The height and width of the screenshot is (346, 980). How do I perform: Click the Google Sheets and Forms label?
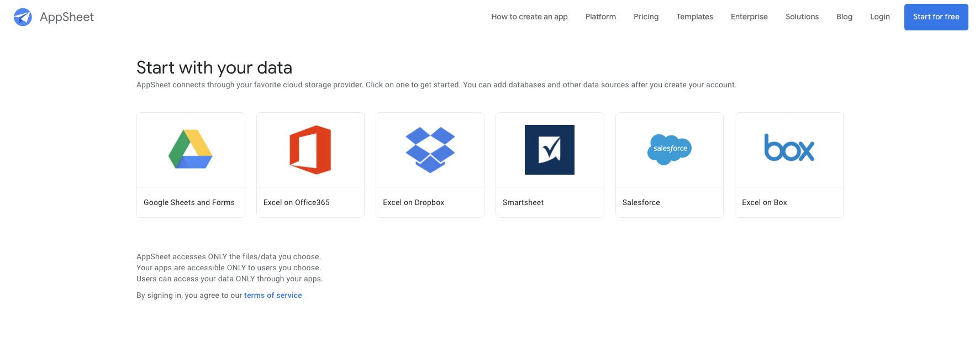click(189, 202)
